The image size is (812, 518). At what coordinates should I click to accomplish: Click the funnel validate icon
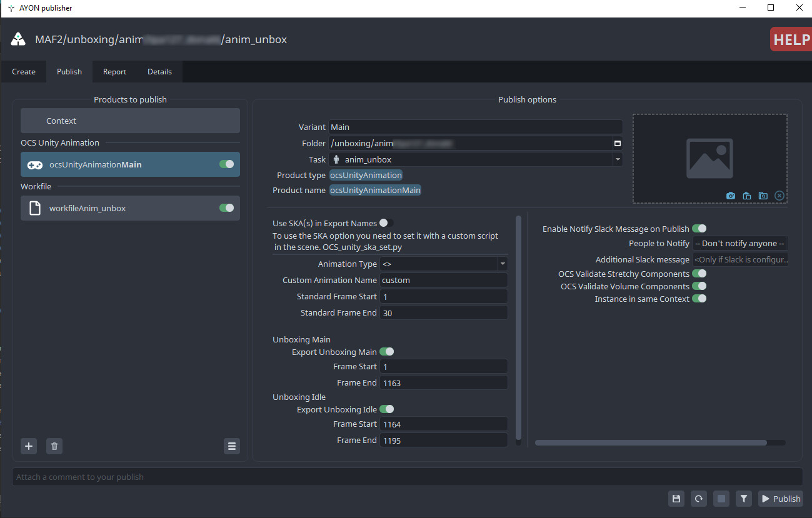tap(744, 499)
